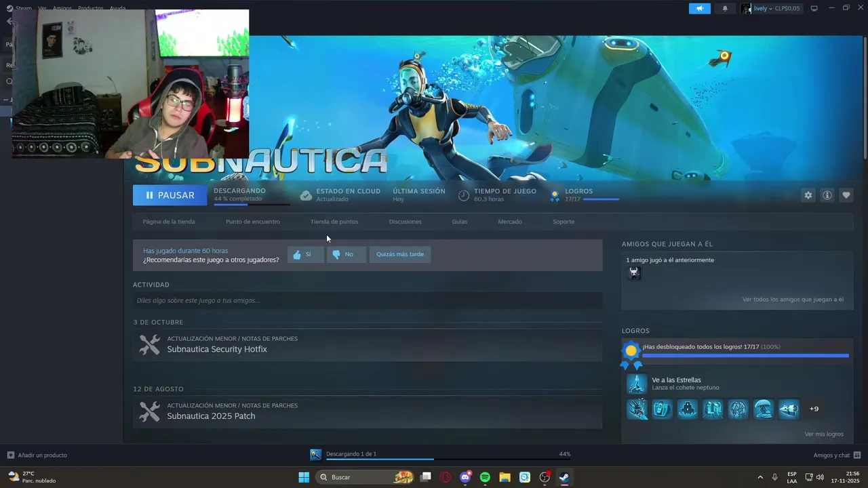Click the account avatar picture
The height and width of the screenshot is (488, 868).
point(746,9)
